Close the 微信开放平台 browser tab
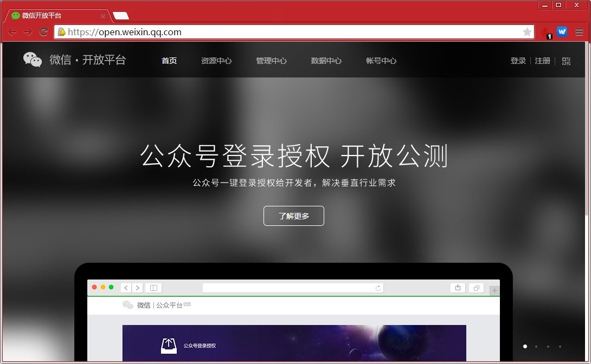The width and height of the screenshot is (591, 364). (x=103, y=16)
